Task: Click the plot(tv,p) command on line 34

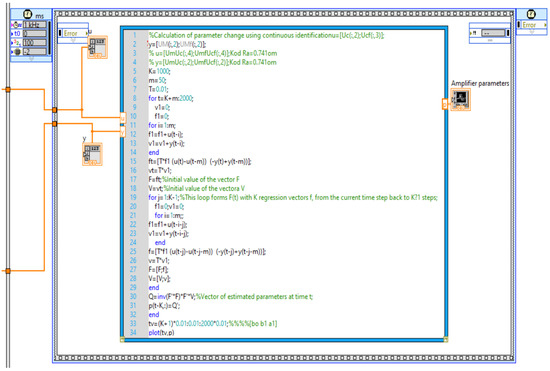Action: coord(161,332)
